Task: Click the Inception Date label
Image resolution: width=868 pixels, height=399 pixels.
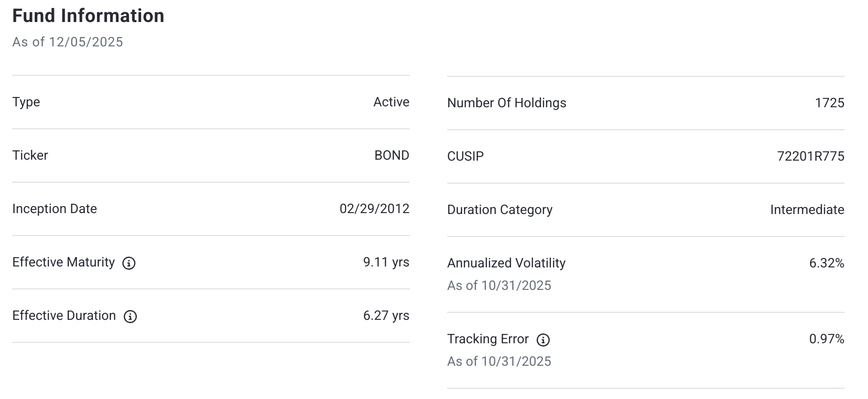Action: pos(54,209)
